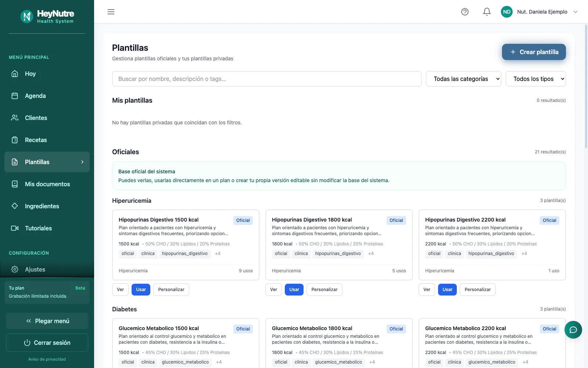Click the clinica tag on Glucemico 2200 card

click(454, 362)
